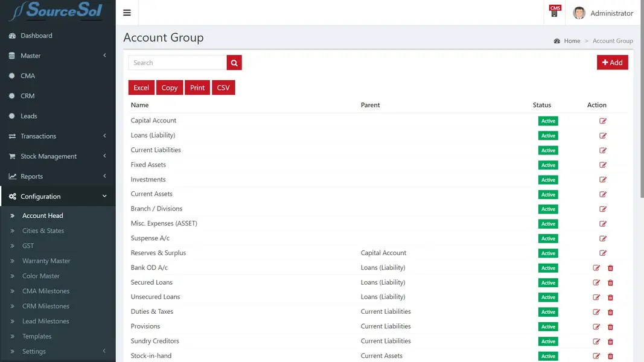This screenshot has width=644, height=362.
Task: Open the CMS icon in top bar
Action: [x=554, y=12]
